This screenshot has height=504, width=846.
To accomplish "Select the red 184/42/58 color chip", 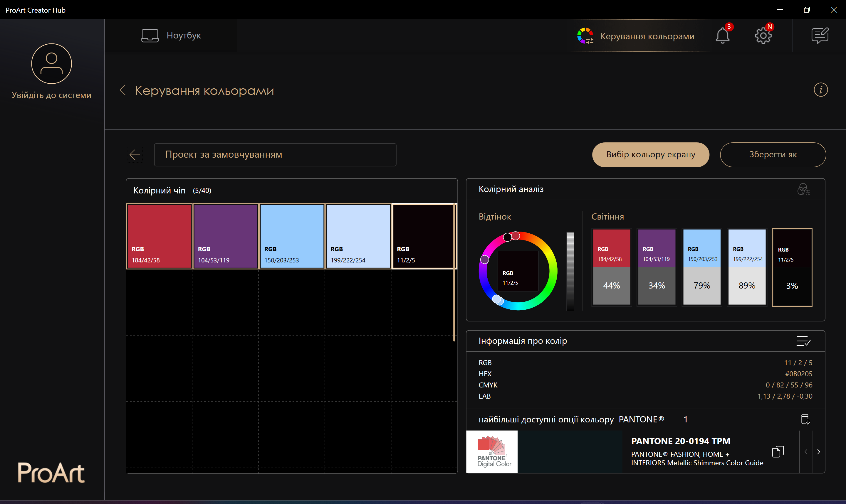I will (x=159, y=236).
